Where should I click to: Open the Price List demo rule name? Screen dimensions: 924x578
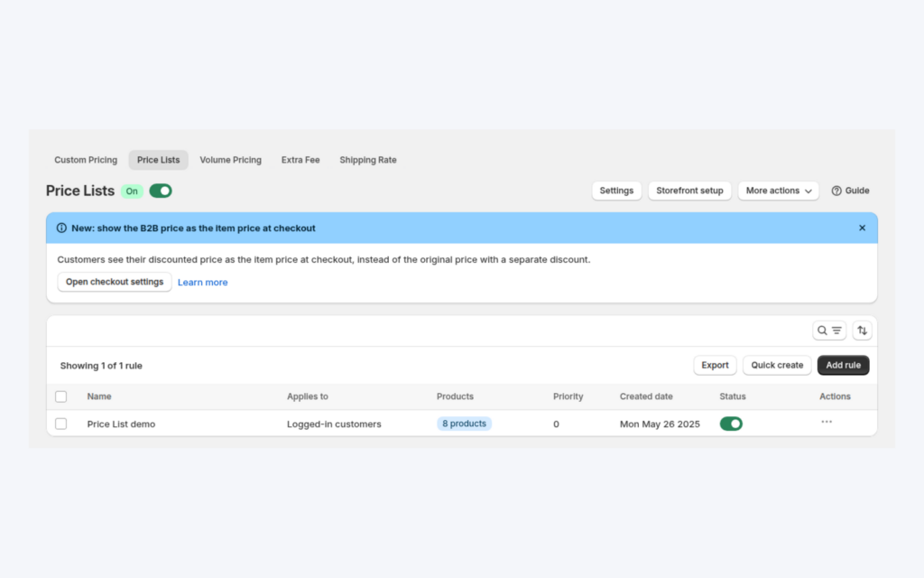(122, 424)
